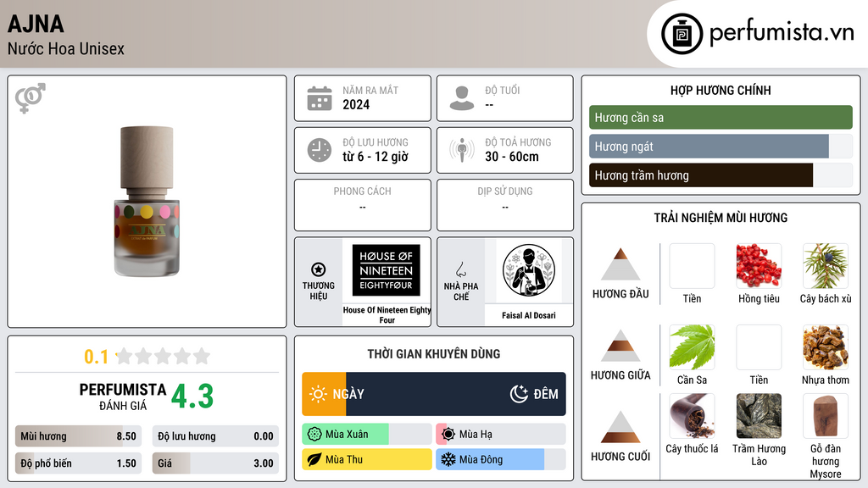
Task: Click the user rating 0.1 value
Action: (x=97, y=357)
